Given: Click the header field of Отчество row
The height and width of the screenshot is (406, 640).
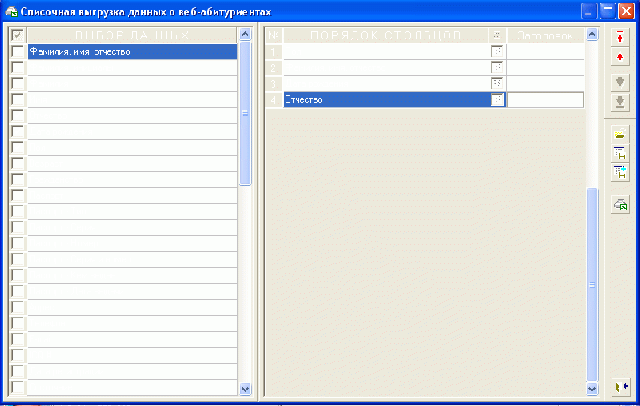Looking at the screenshot, I should pyautogui.click(x=545, y=100).
